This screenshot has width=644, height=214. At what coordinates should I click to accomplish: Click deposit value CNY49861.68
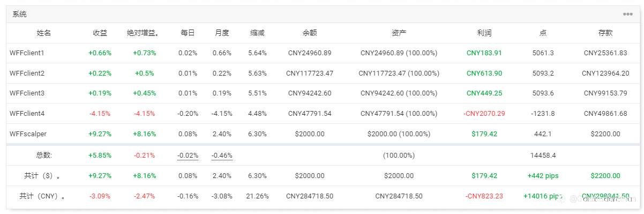click(605, 114)
